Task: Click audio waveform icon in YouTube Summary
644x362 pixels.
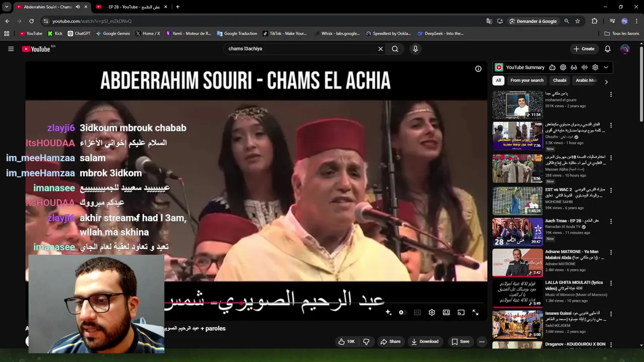Action: [585, 67]
